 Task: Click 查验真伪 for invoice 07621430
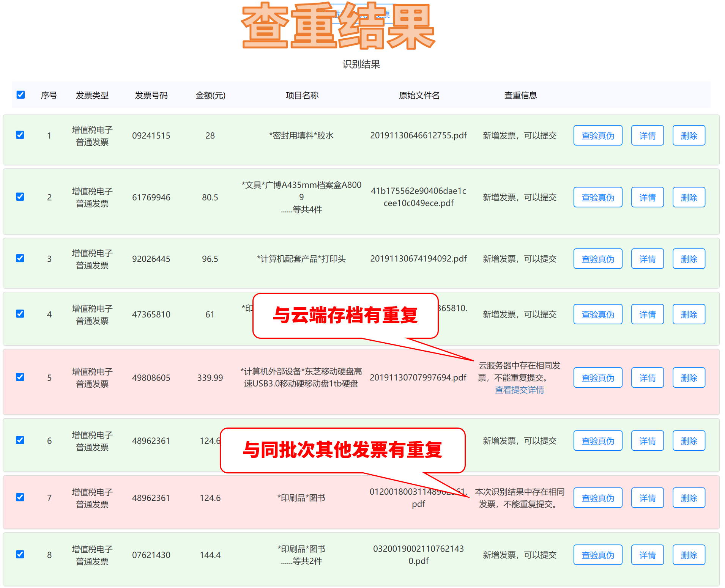[597, 555]
